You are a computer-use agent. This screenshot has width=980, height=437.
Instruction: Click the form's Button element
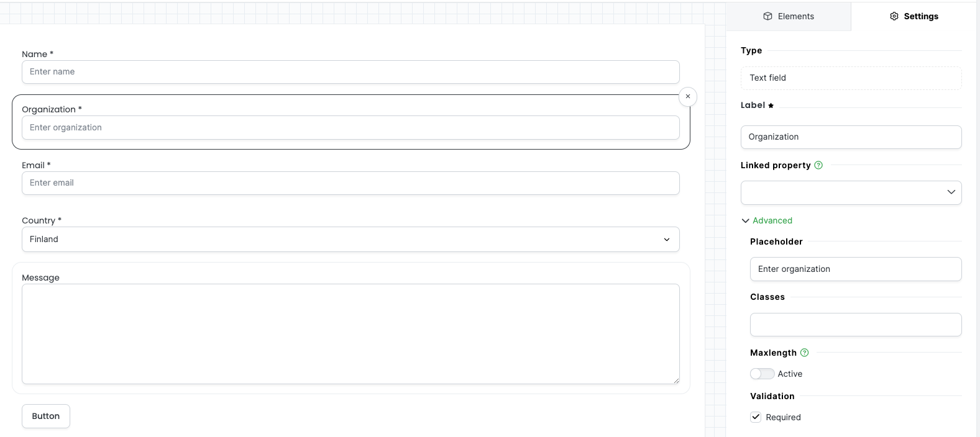tap(46, 417)
